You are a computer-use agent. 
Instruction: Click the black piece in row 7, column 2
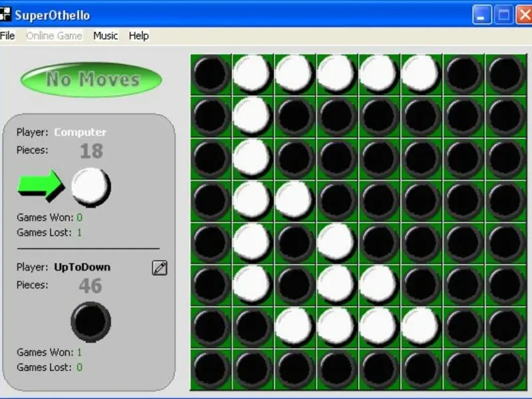253,327
